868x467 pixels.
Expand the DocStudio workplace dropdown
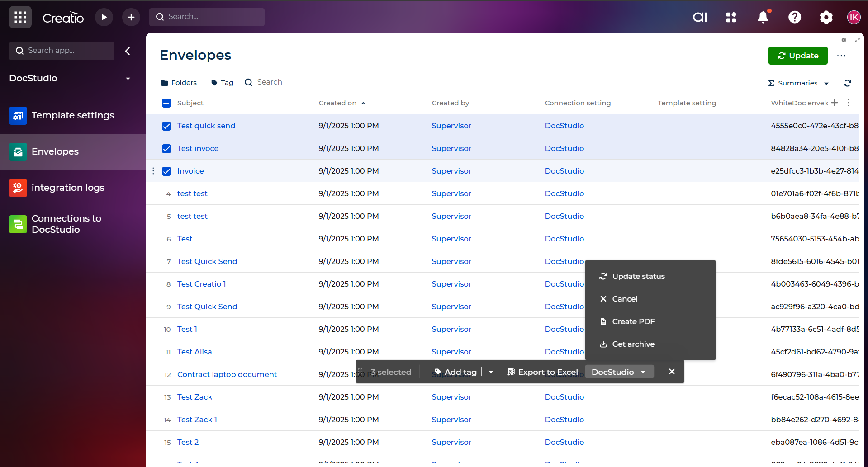click(128, 79)
